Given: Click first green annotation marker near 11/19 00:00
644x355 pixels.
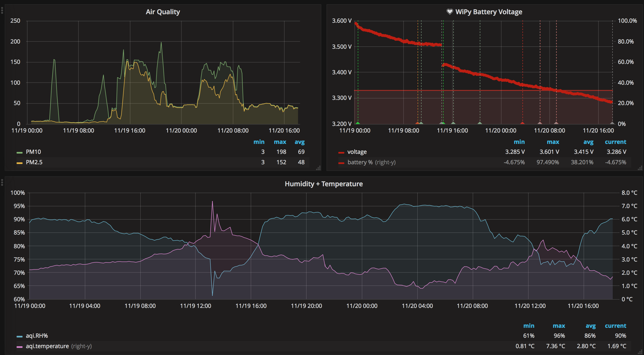Looking at the screenshot, I should (x=358, y=123).
